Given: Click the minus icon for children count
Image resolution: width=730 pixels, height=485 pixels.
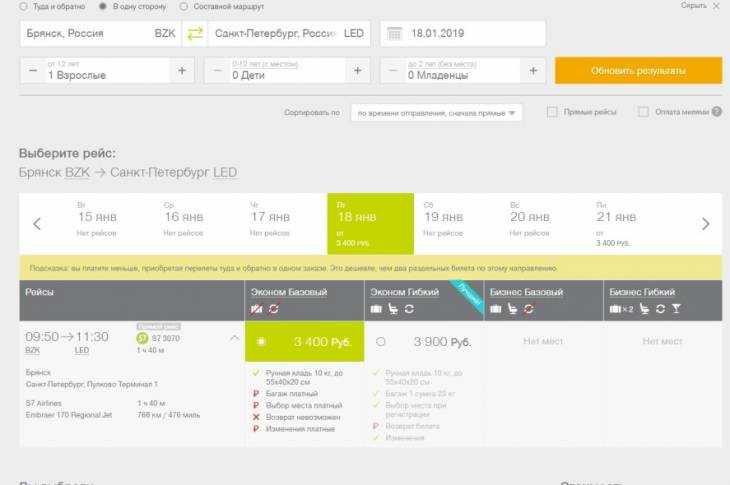Looking at the screenshot, I should (x=216, y=71).
